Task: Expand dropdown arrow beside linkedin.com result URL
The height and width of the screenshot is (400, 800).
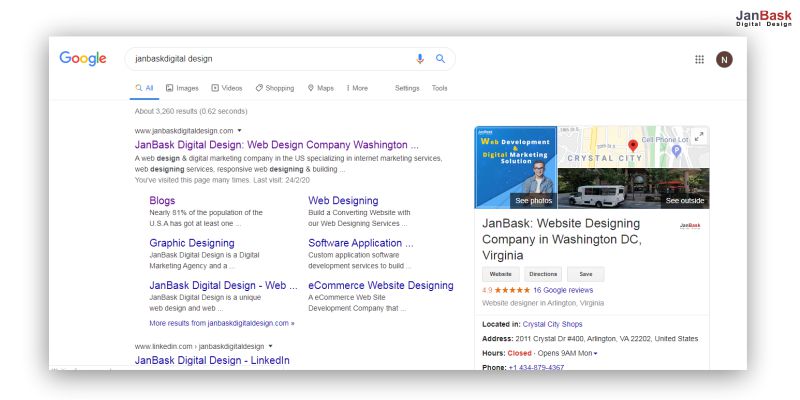Action: pyautogui.click(x=270, y=346)
